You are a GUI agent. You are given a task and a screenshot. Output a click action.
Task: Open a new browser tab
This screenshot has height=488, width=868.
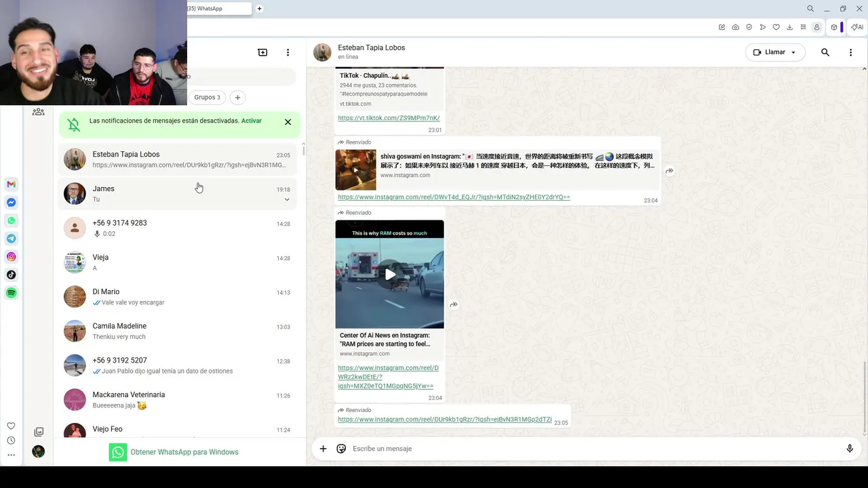[x=259, y=9]
